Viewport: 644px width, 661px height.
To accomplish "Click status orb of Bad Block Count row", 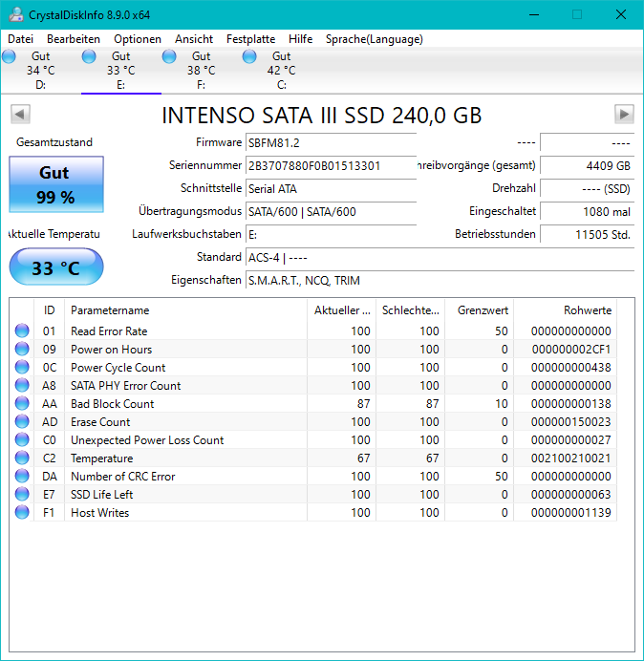I will pyautogui.click(x=22, y=403).
